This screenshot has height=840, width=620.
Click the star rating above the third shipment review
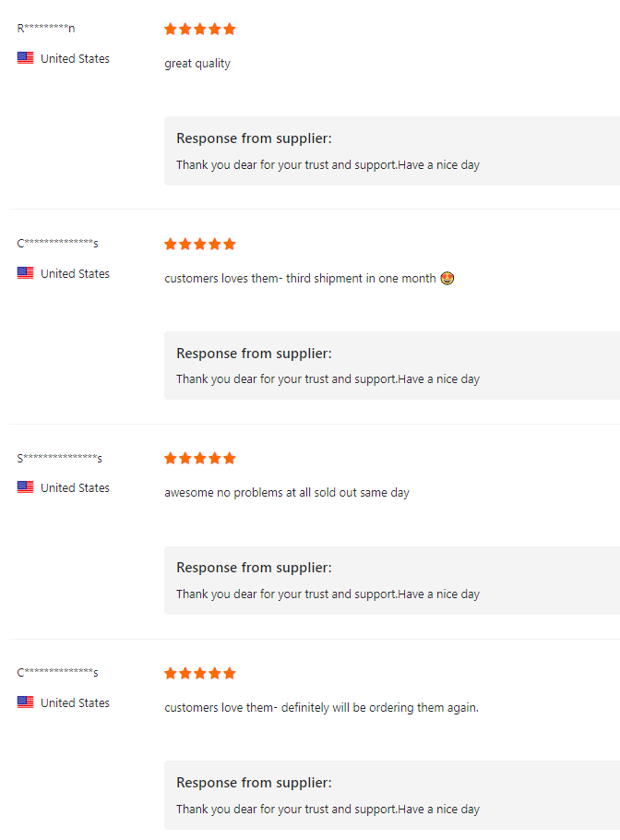(199, 245)
